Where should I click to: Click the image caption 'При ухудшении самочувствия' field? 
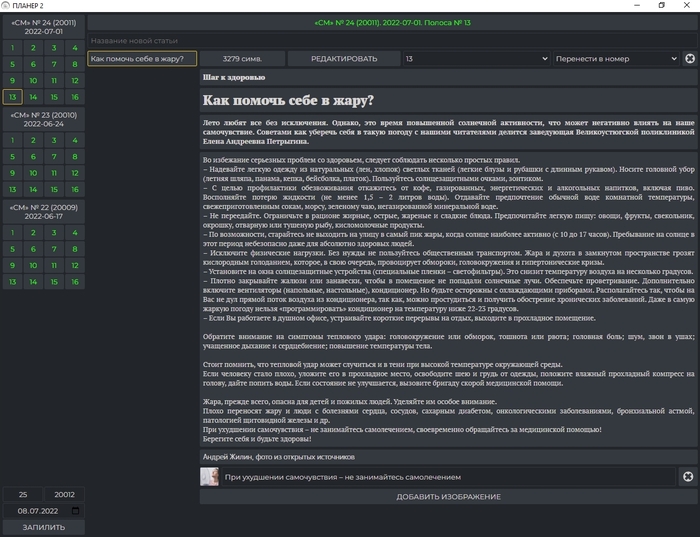click(x=450, y=477)
